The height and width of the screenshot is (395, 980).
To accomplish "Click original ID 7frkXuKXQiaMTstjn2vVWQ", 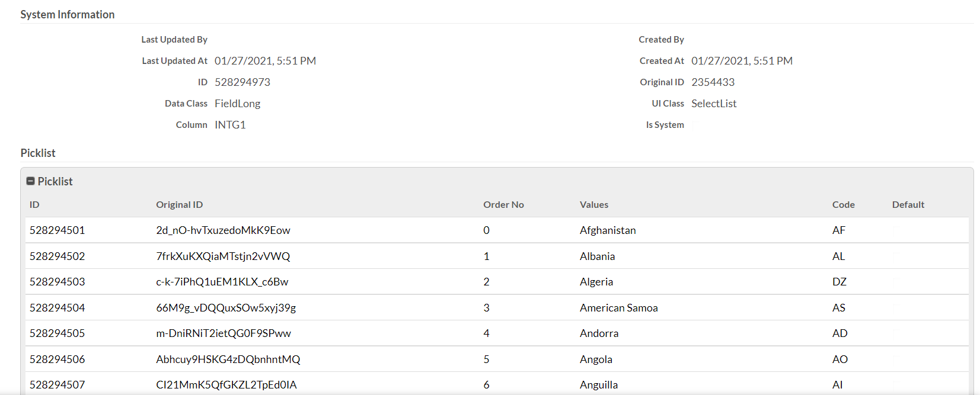I will [223, 256].
